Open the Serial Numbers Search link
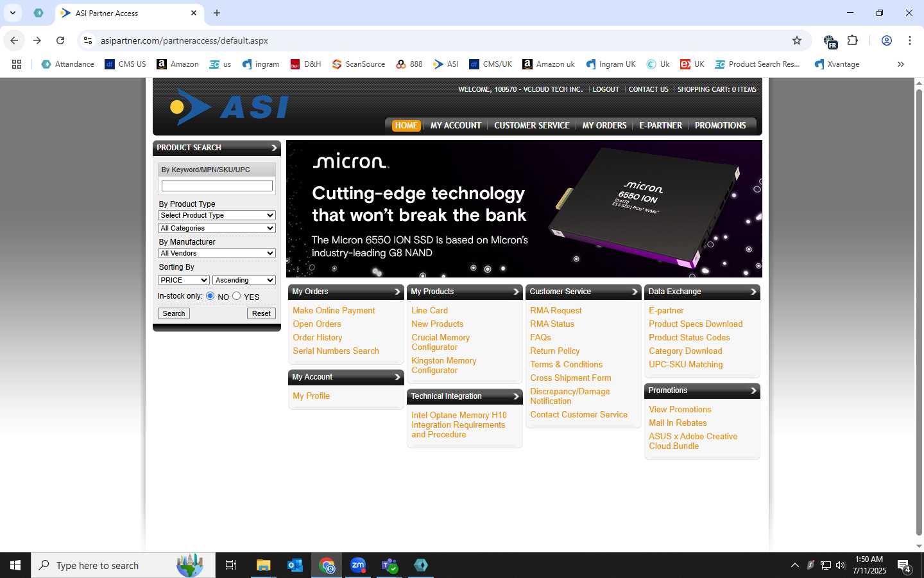 (336, 351)
